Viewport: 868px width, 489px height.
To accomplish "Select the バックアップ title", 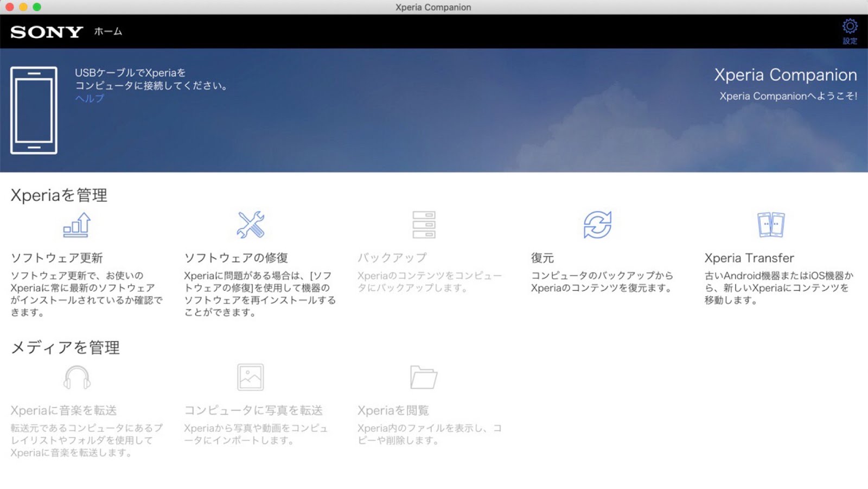I will coord(392,258).
